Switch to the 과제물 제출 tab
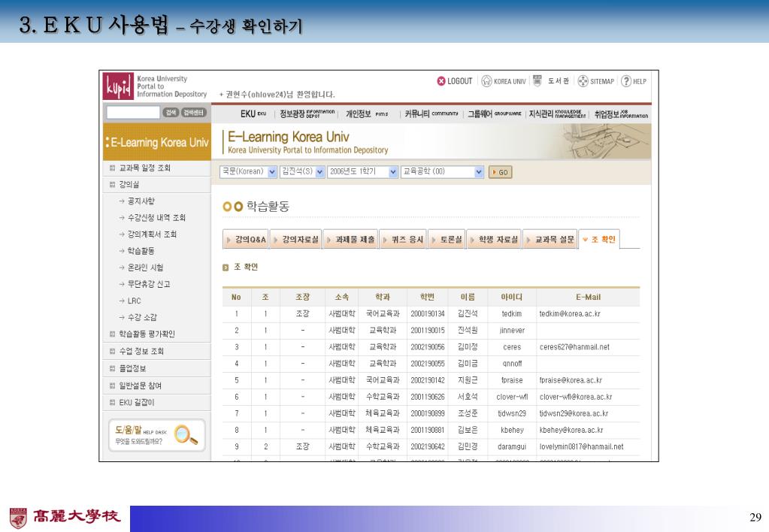Image resolution: width=769 pixels, height=532 pixels. coord(350,240)
